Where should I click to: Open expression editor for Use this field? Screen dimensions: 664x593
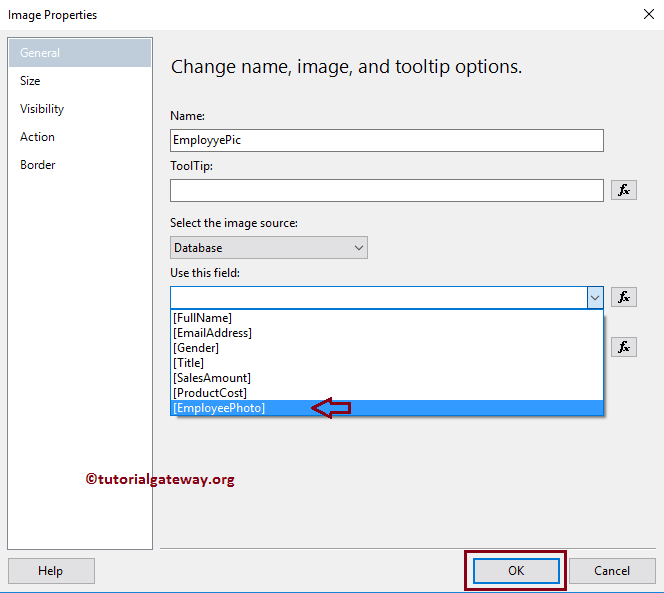click(x=623, y=297)
